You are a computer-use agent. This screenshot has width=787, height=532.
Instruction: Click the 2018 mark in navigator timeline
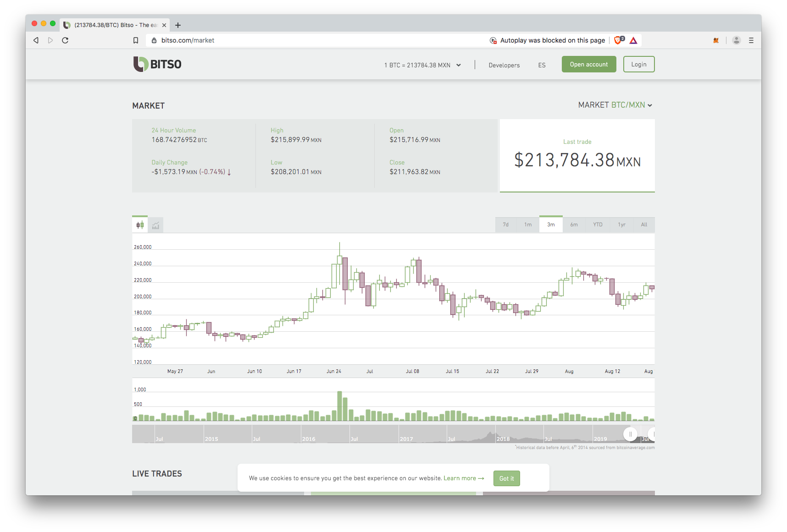(503, 439)
